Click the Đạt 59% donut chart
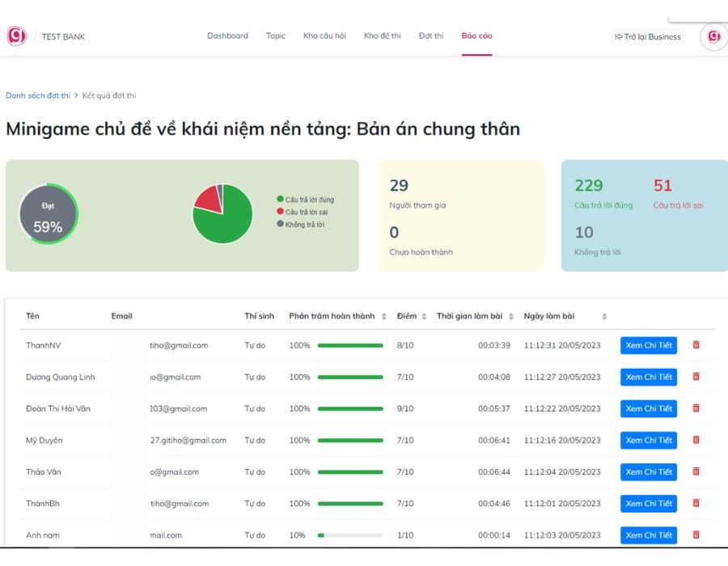Viewport: 728px width, 566px height. pos(49,213)
